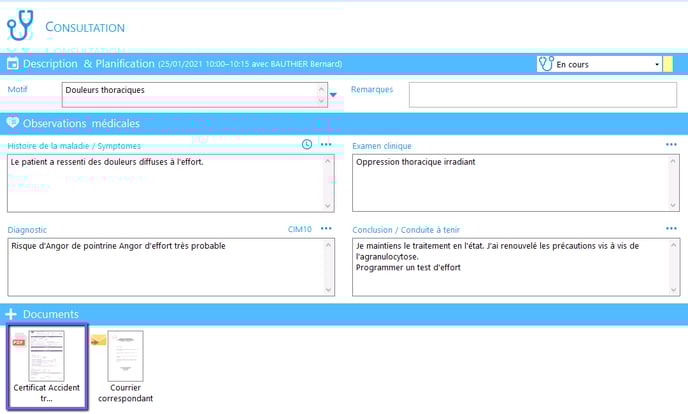Click the plus icon to add a document
This screenshot has height=414, width=688.
tap(13, 314)
